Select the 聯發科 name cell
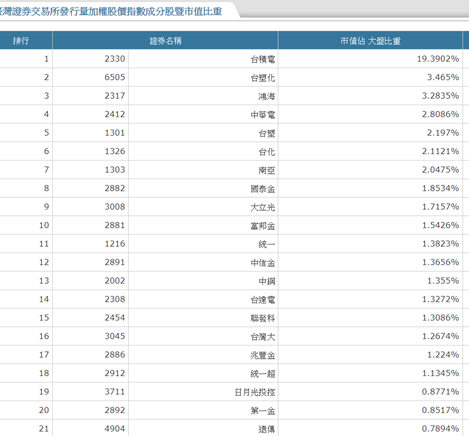 click(x=203, y=318)
